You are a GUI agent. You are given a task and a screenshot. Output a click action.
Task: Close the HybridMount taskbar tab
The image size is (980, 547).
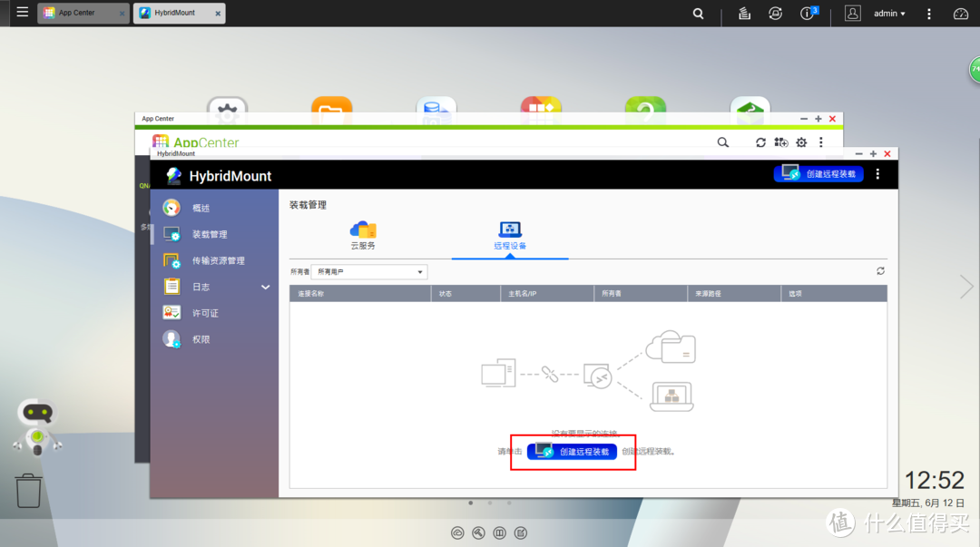click(x=218, y=13)
